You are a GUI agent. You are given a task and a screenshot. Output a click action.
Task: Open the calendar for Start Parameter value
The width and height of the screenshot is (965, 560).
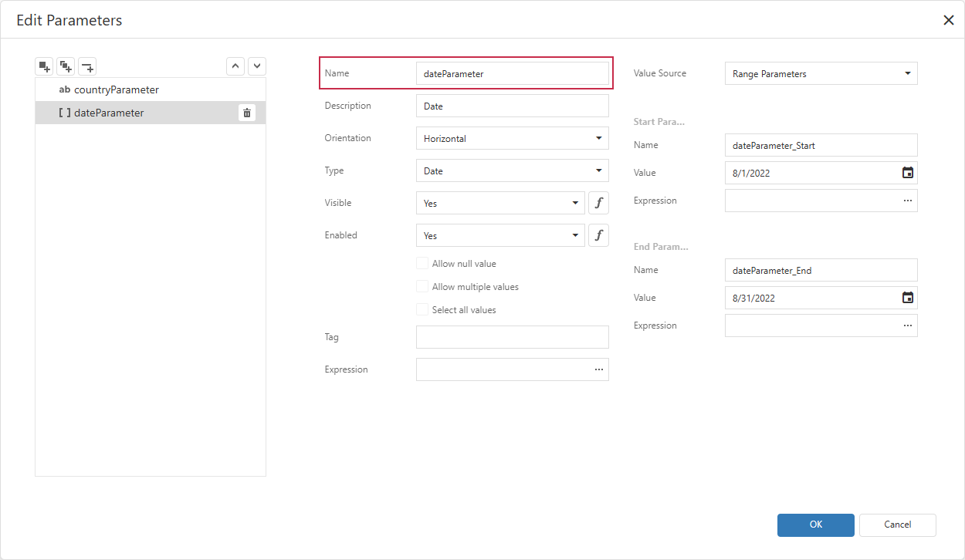coord(908,173)
